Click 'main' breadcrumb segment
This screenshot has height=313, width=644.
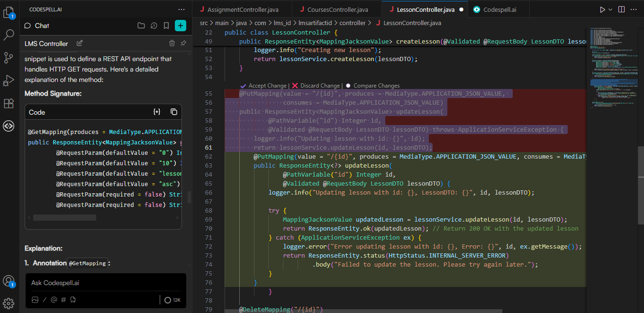point(222,23)
